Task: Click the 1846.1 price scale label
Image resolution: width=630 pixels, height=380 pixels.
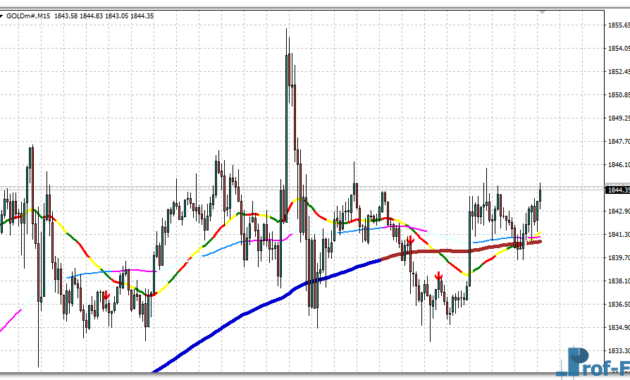Action: pos(619,165)
